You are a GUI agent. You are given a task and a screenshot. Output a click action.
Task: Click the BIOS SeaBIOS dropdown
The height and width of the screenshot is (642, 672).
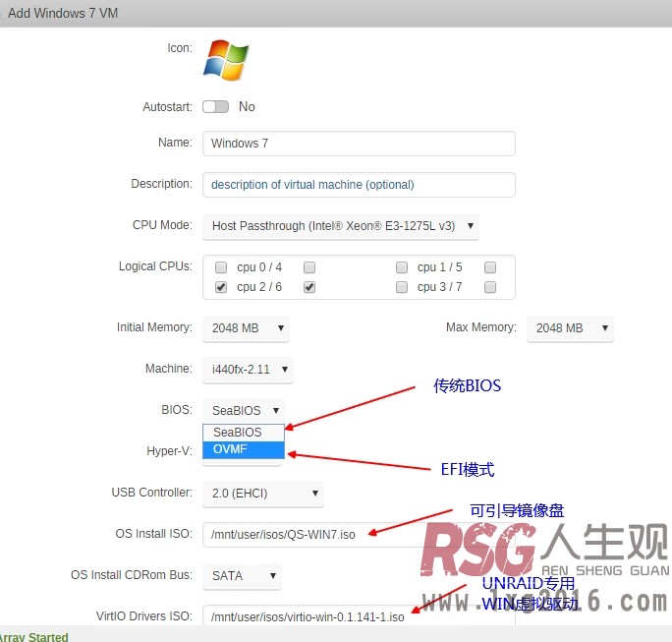[x=244, y=410]
